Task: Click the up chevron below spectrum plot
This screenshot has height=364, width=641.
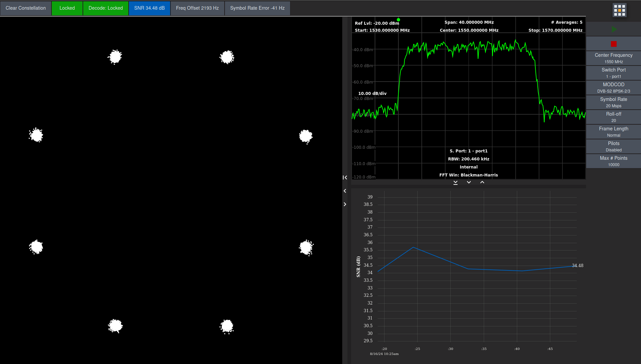Action: coord(482,183)
